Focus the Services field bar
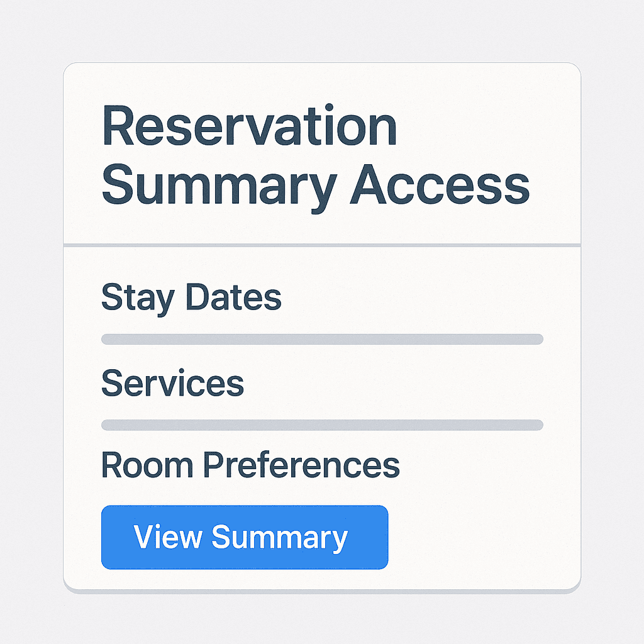The image size is (644, 644). coord(322,425)
